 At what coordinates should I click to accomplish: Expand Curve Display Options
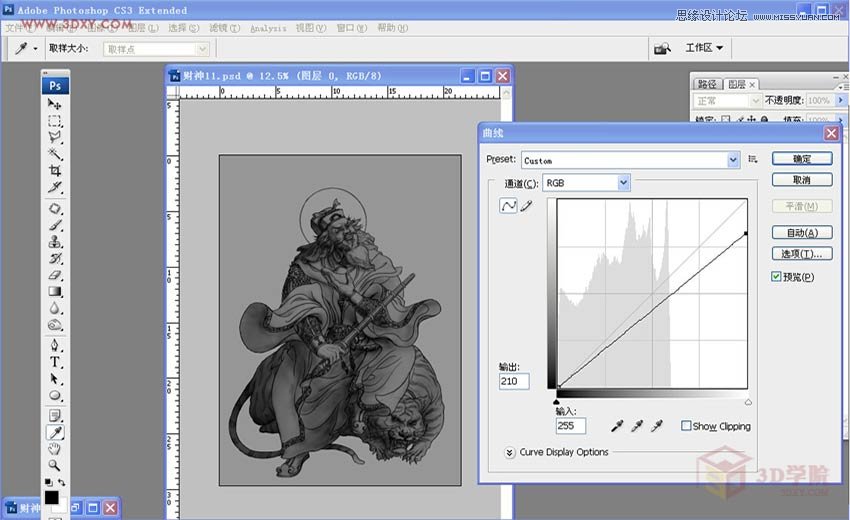[510, 452]
